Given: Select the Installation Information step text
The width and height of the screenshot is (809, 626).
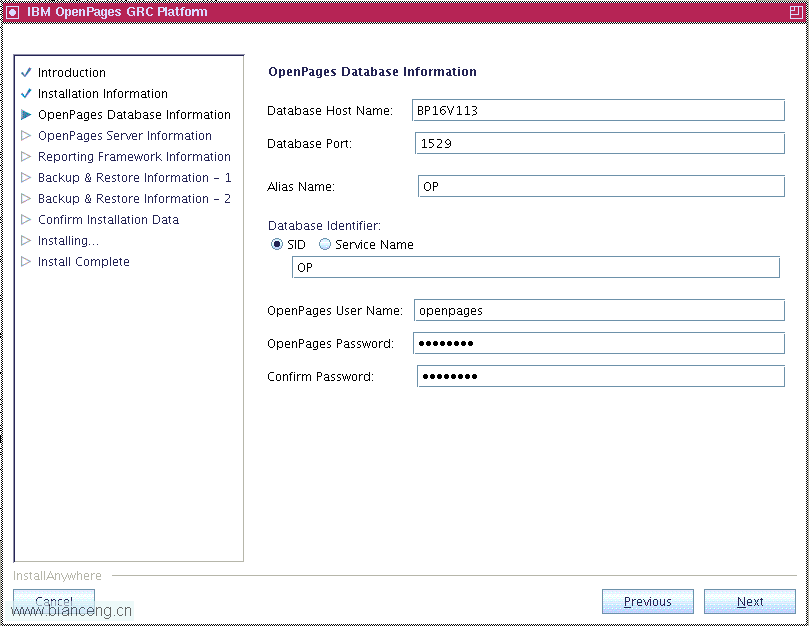Looking at the screenshot, I should 103,93.
